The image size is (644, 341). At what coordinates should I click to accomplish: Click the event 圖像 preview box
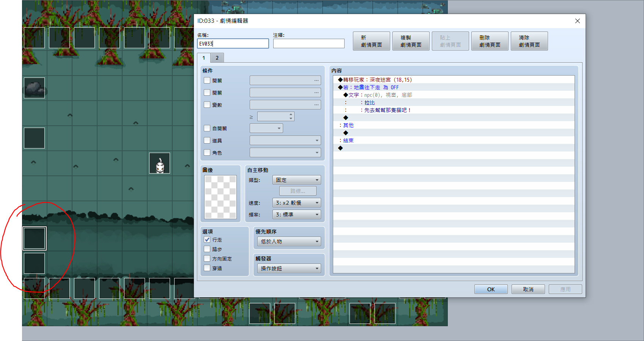tap(220, 197)
